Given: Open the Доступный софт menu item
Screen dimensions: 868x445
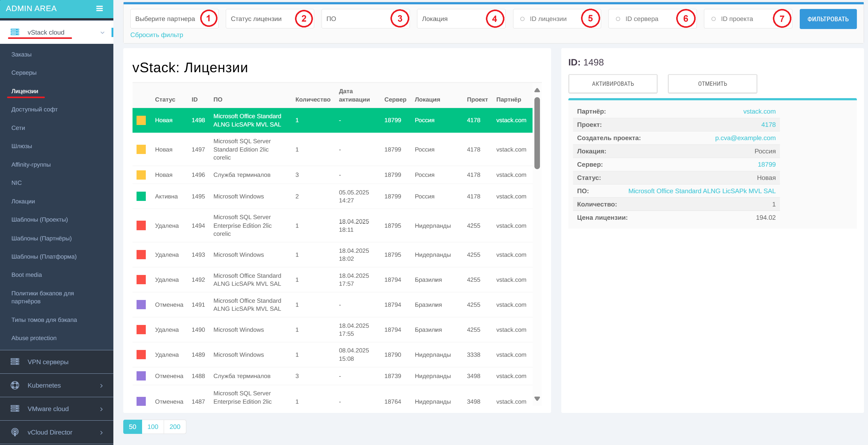Looking at the screenshot, I should [34, 110].
